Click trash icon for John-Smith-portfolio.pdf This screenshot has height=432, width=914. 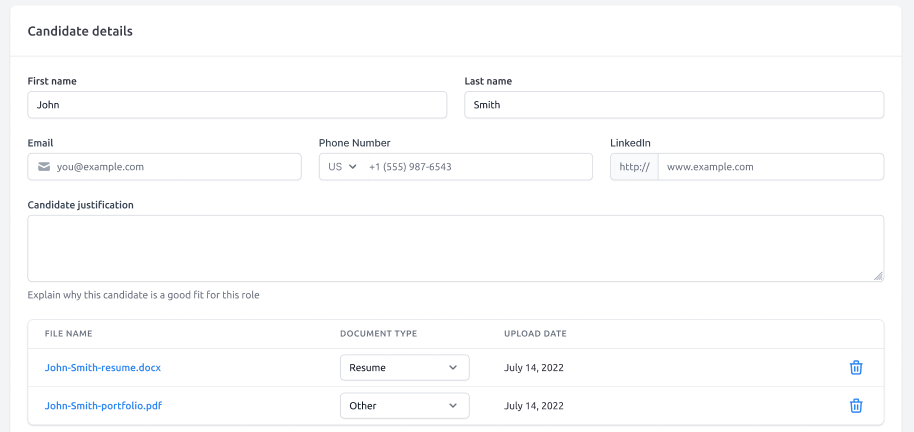(856, 406)
